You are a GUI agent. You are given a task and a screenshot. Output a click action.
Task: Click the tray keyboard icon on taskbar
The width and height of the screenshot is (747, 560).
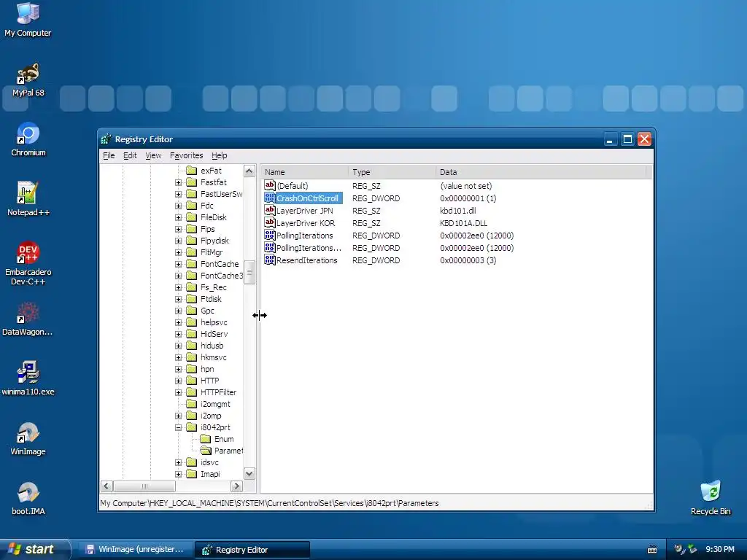click(652, 550)
